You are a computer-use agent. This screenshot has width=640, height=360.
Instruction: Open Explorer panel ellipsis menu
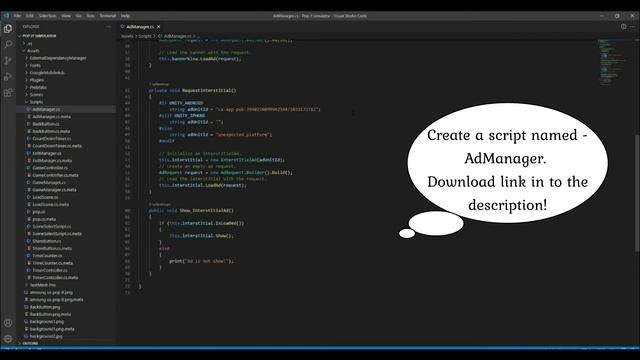click(108, 27)
